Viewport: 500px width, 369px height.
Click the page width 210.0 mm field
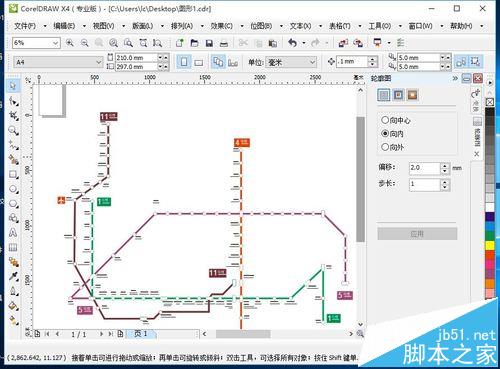(x=136, y=58)
